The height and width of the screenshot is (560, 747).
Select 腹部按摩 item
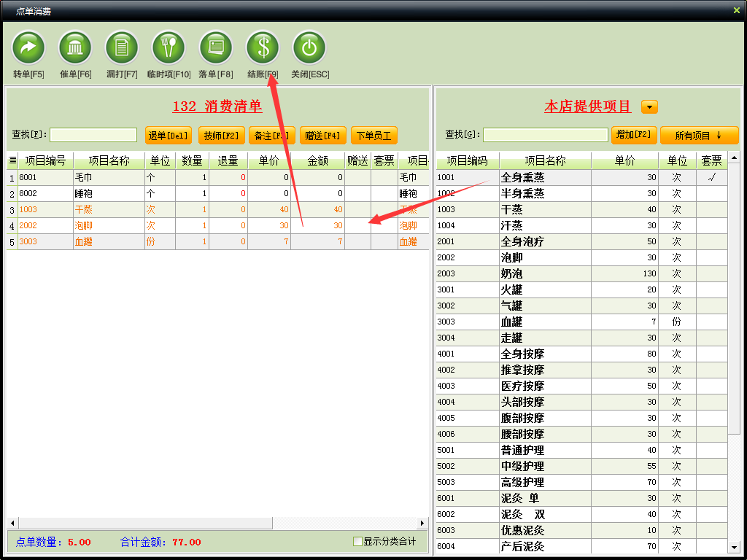[x=581, y=418]
